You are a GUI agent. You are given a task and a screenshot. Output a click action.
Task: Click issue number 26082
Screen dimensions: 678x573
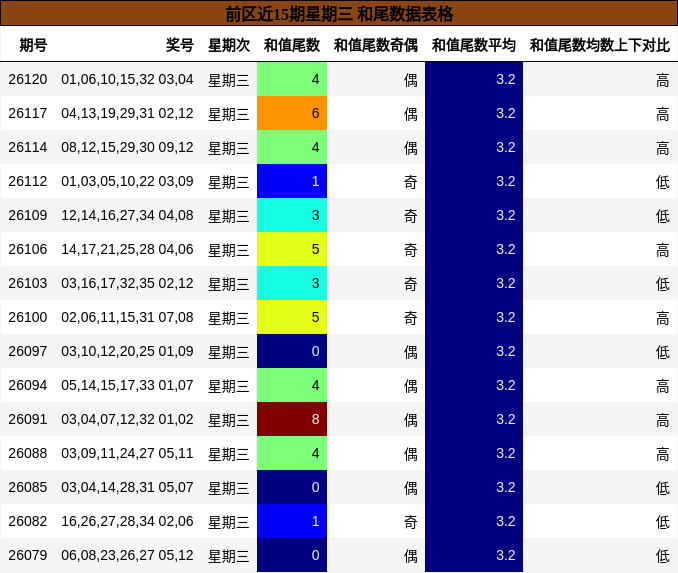pos(28,521)
